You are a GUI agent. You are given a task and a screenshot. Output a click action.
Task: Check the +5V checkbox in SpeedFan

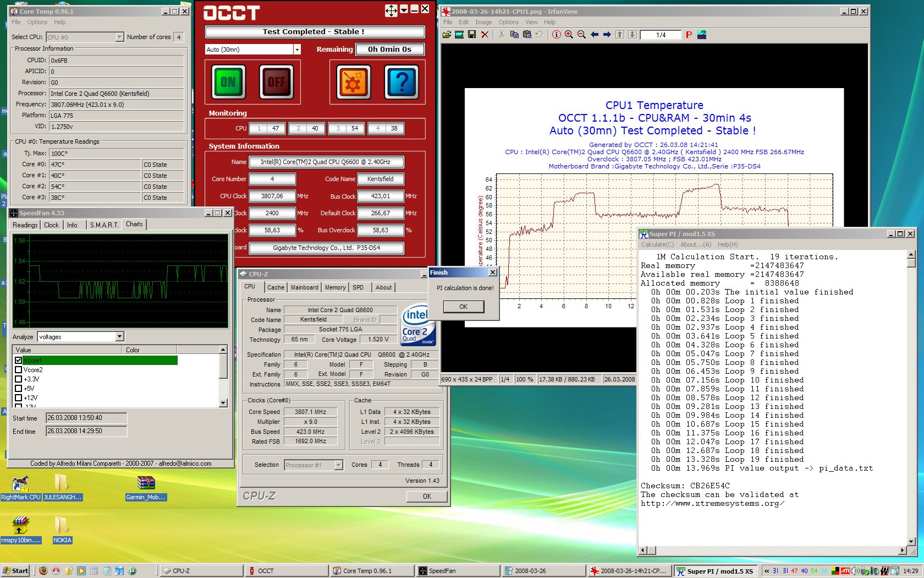19,389
